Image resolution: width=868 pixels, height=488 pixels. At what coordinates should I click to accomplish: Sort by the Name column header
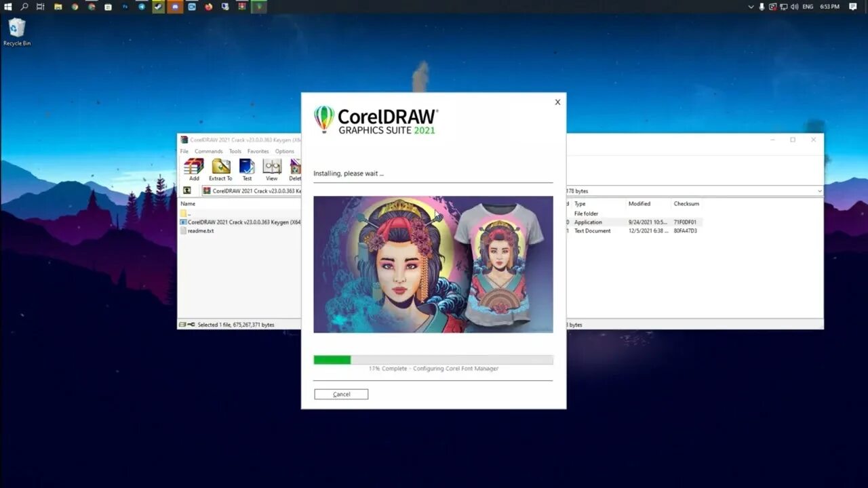[188, 203]
